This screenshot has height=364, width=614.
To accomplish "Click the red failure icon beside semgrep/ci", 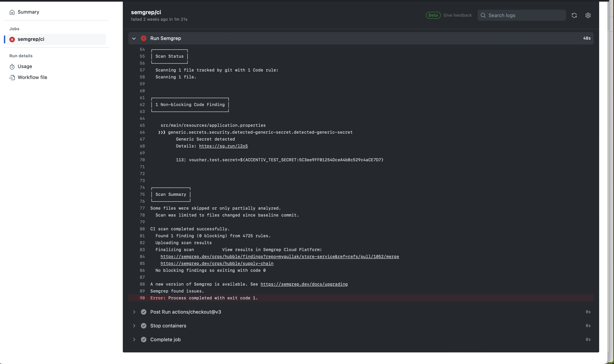I will click(12, 39).
